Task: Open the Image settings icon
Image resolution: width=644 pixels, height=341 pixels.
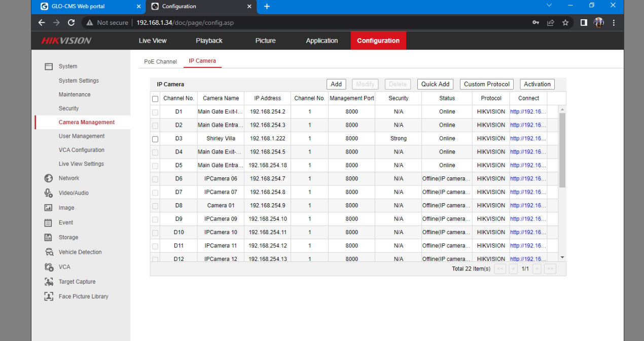Action: [x=49, y=208]
